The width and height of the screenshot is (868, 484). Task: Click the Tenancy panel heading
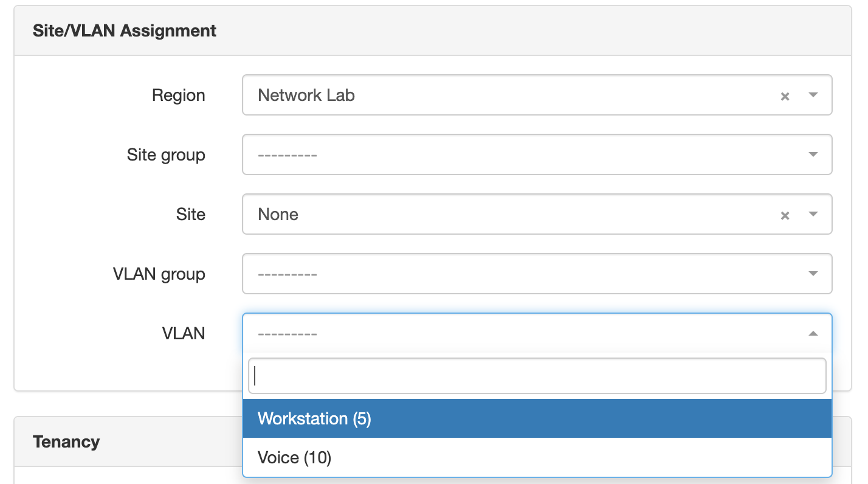click(x=66, y=441)
